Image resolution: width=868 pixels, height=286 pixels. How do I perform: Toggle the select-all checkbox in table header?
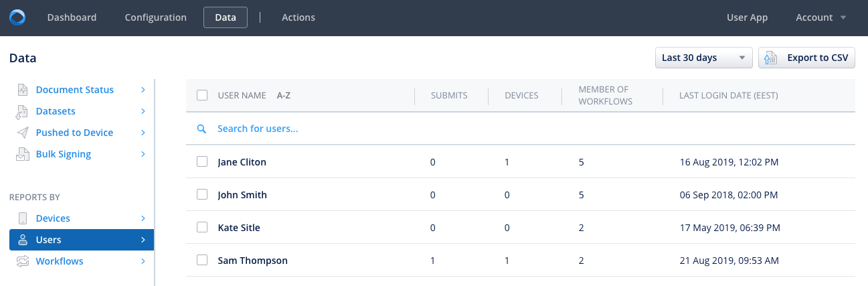tap(202, 95)
